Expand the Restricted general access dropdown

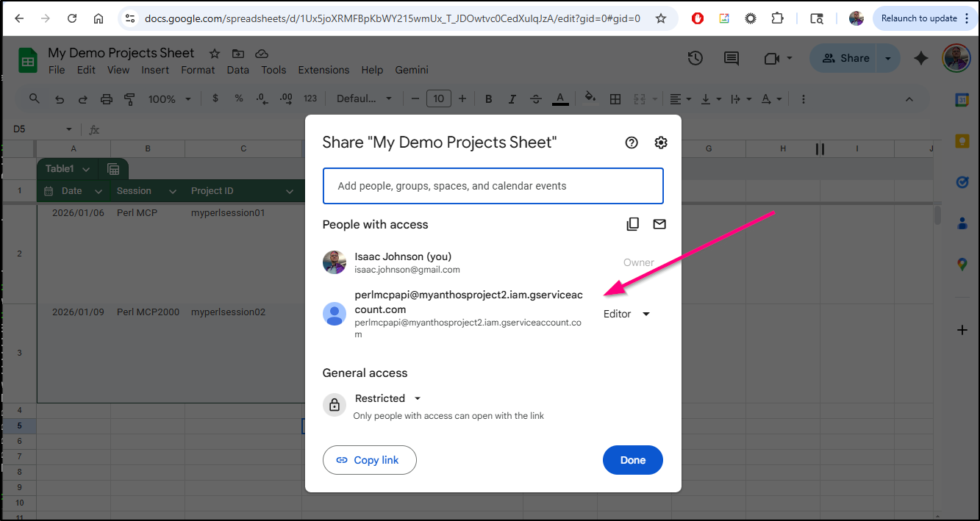(x=387, y=398)
